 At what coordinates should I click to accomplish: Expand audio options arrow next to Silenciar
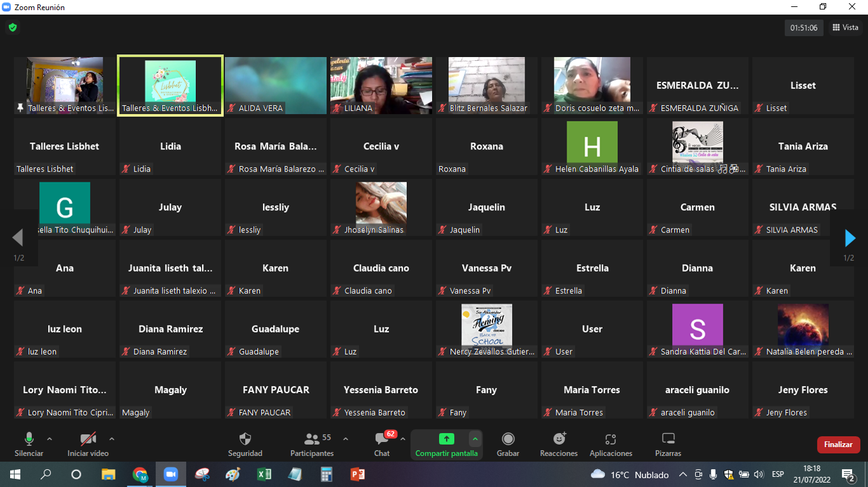pyautogui.click(x=49, y=439)
